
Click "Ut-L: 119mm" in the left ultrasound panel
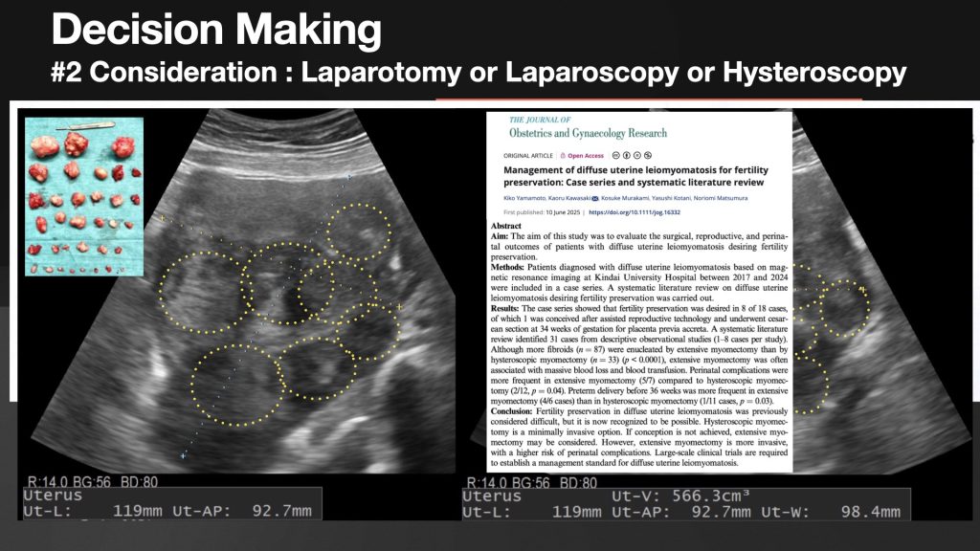93,511
